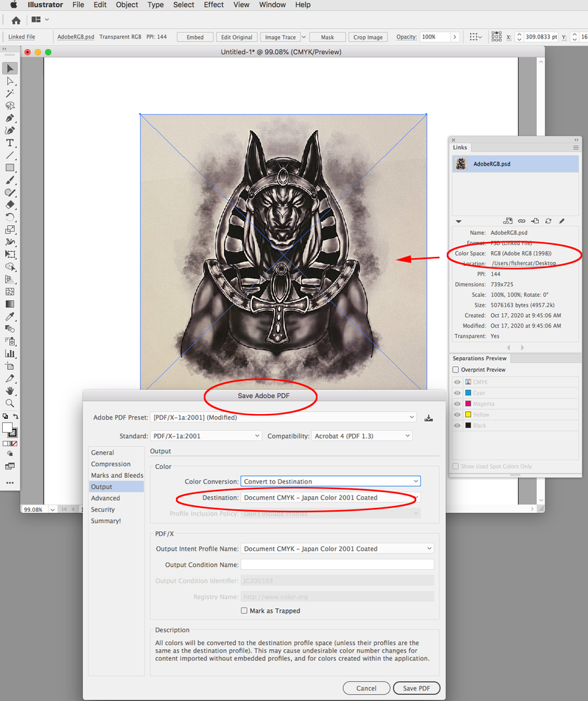The width and height of the screenshot is (588, 701).
Task: Select Compression in PDF dialog sidebar
Action: (x=111, y=464)
